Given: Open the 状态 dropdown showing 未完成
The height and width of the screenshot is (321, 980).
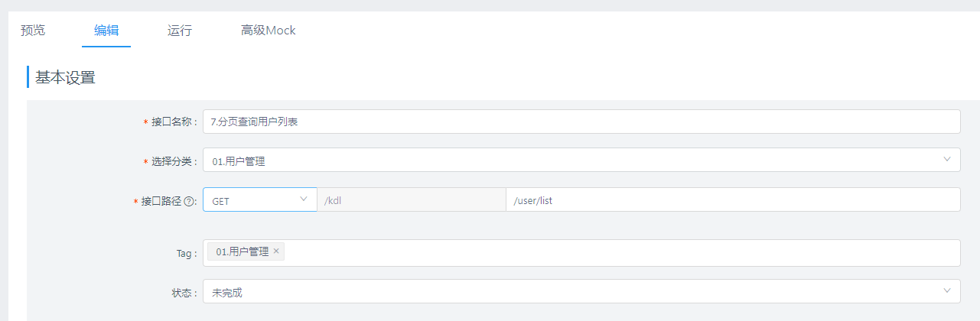Looking at the screenshot, I should click(574, 292).
